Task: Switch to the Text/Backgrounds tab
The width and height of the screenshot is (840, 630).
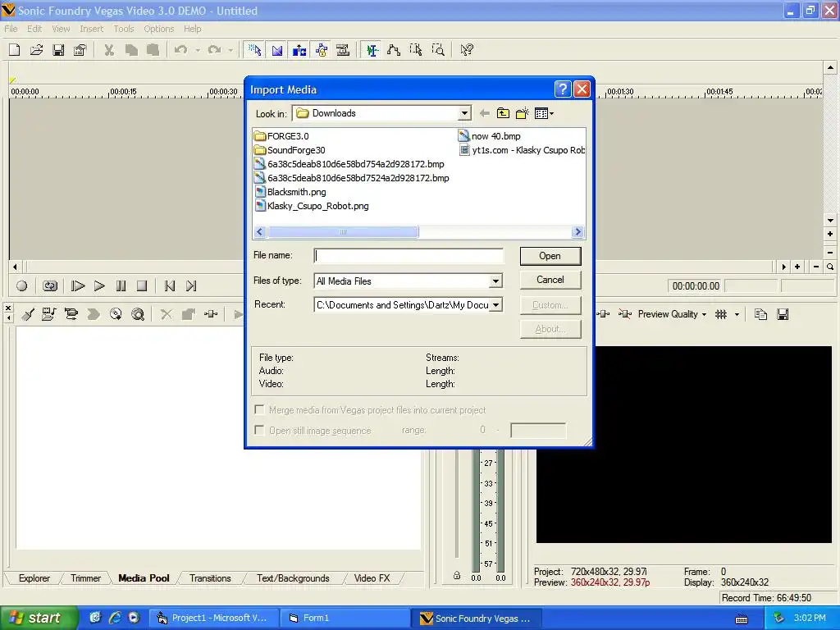Action: (293, 578)
